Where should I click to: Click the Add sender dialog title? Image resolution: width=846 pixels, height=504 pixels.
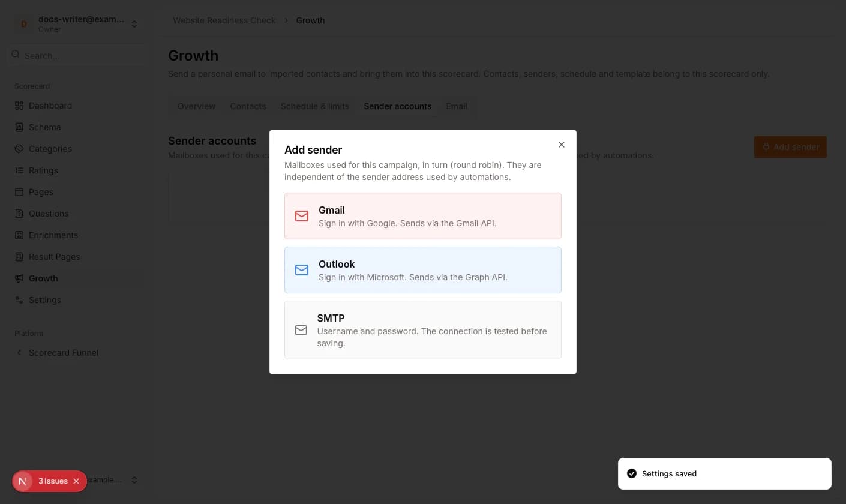pos(313,150)
